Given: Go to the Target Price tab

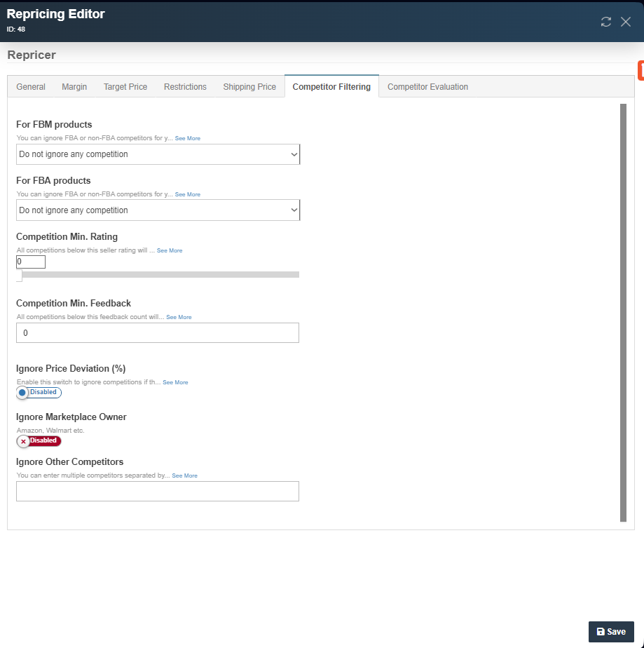Looking at the screenshot, I should click(125, 87).
